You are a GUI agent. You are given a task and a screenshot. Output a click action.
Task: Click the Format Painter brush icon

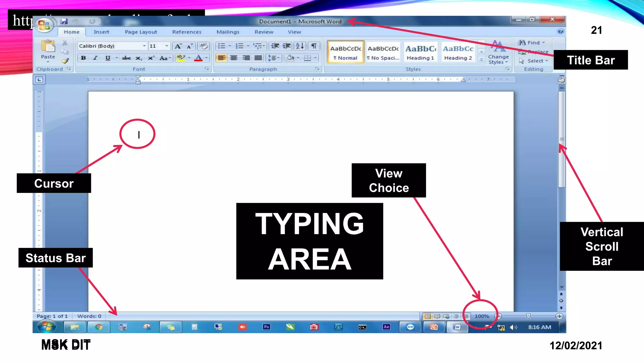pyautogui.click(x=65, y=61)
